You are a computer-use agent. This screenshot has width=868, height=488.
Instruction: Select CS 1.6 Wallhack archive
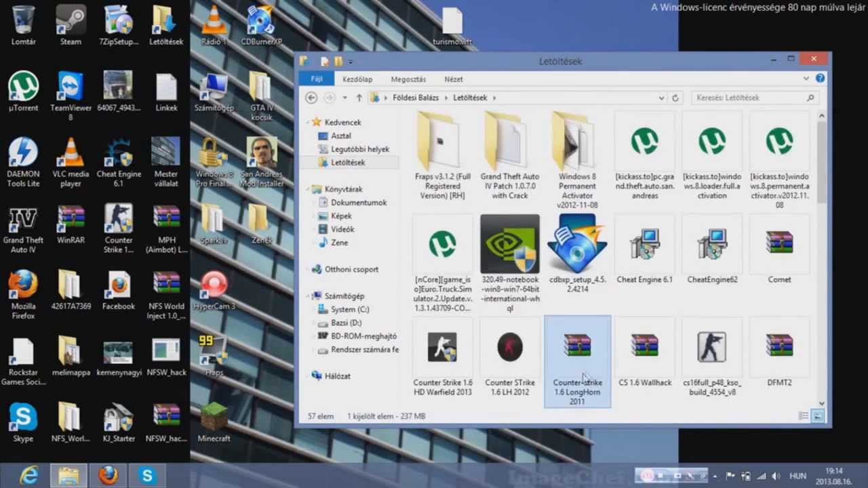[645, 354]
